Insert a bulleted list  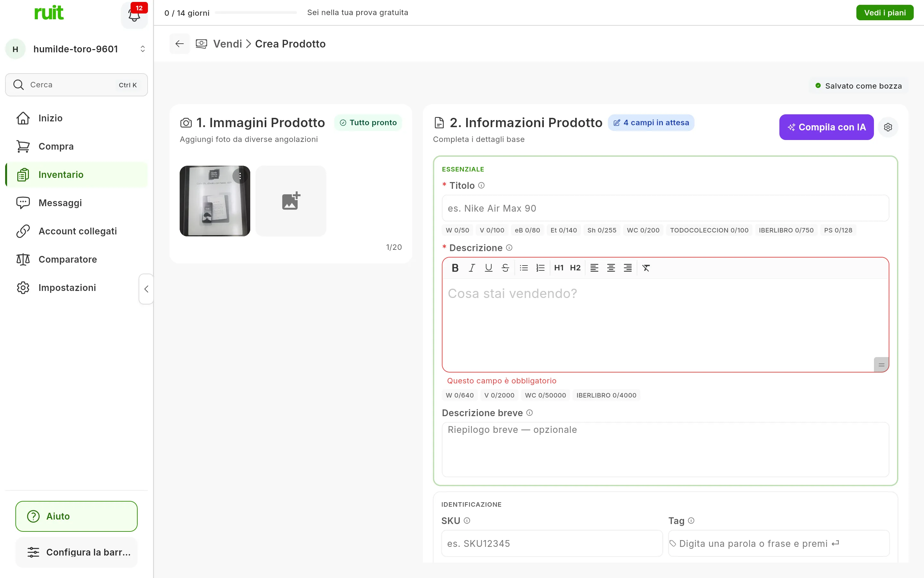pos(524,268)
